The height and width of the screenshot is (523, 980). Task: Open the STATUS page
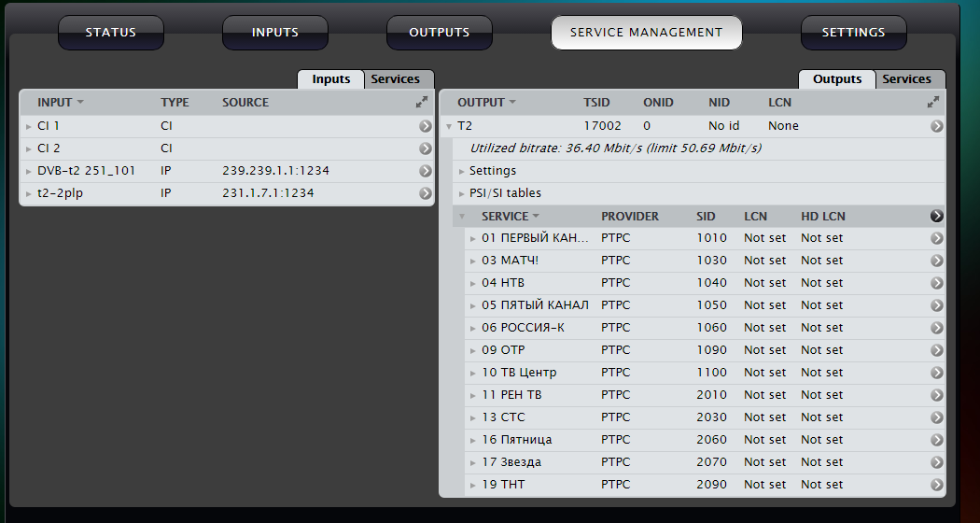click(111, 33)
